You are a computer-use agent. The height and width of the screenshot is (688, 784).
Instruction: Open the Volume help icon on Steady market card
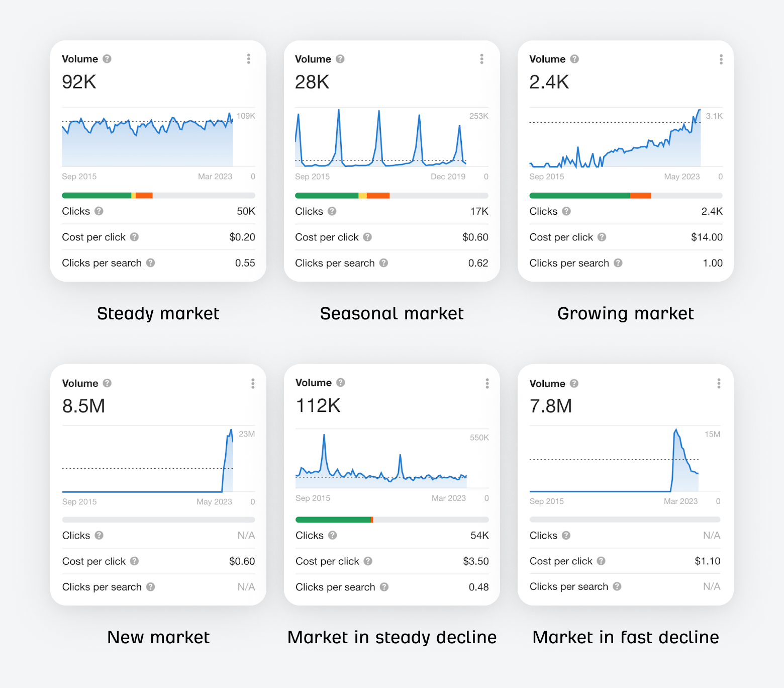tap(107, 59)
